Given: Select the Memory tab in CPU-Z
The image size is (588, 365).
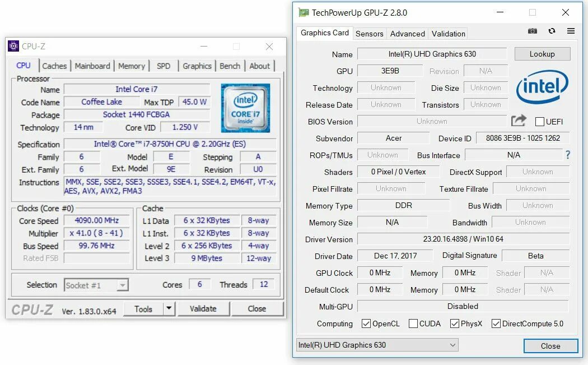Looking at the screenshot, I should pos(132,66).
